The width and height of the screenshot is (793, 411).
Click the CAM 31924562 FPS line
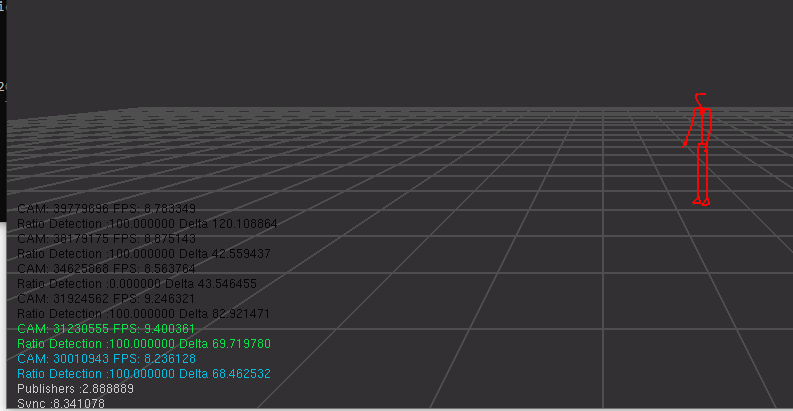106,298
